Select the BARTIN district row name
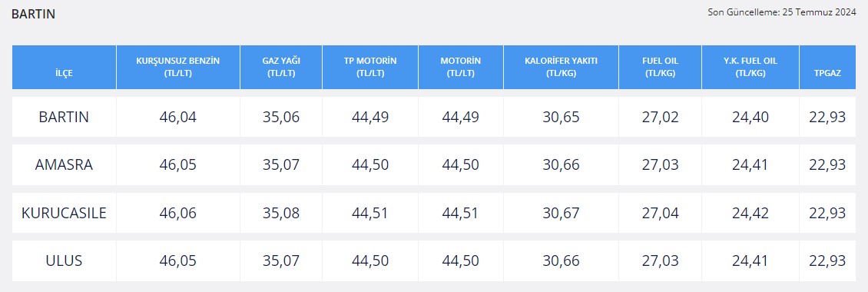868x292 pixels. click(x=64, y=117)
